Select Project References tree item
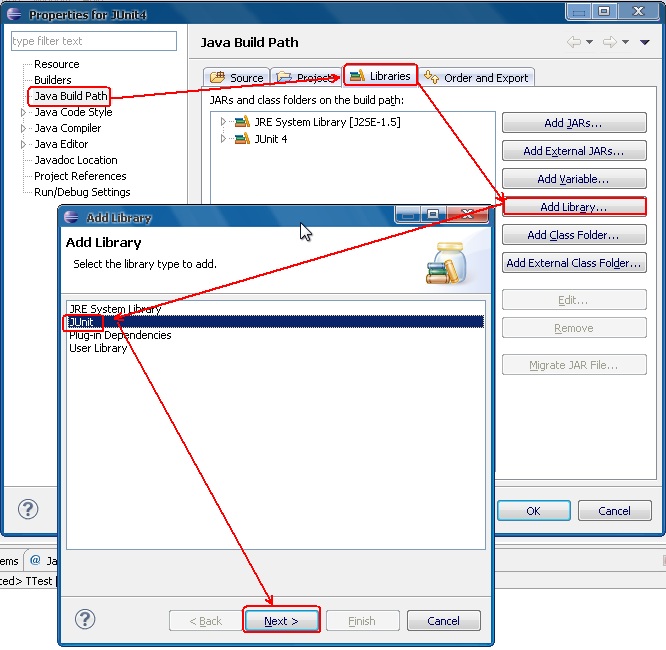 pyautogui.click(x=80, y=176)
